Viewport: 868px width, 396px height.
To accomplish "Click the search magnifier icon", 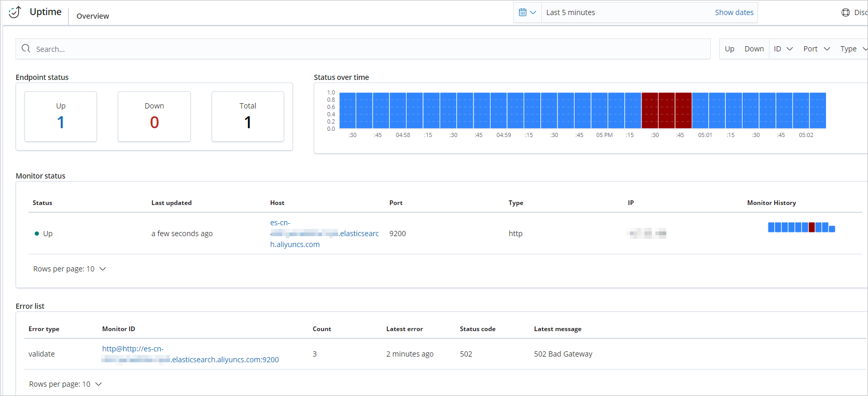I will (26, 49).
